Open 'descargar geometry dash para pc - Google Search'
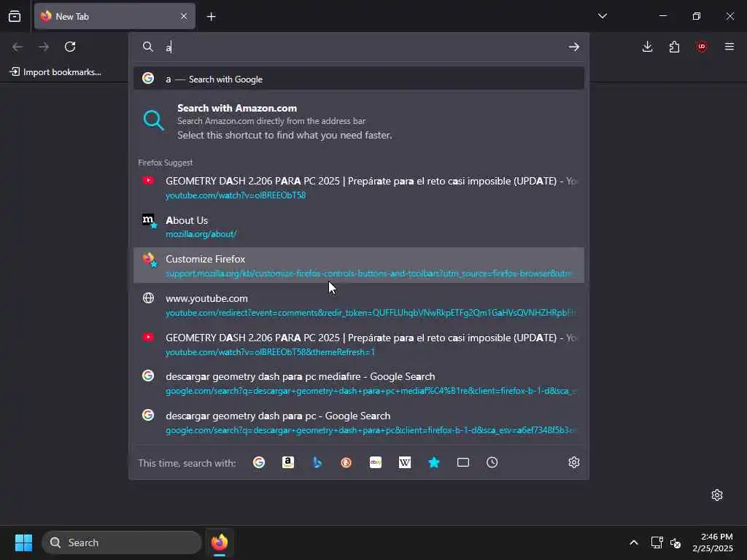 [x=359, y=422]
